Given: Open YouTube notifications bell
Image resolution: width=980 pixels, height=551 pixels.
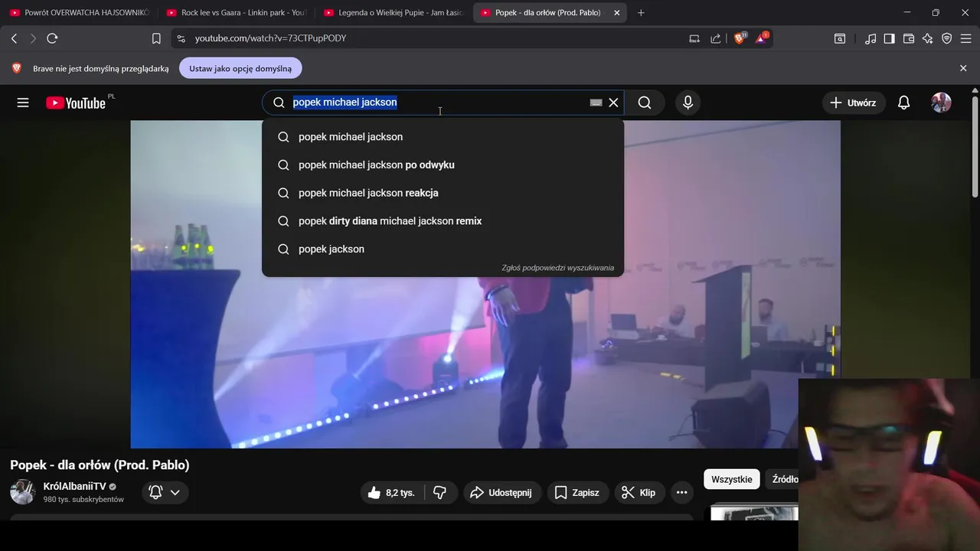Looking at the screenshot, I should pos(904,103).
